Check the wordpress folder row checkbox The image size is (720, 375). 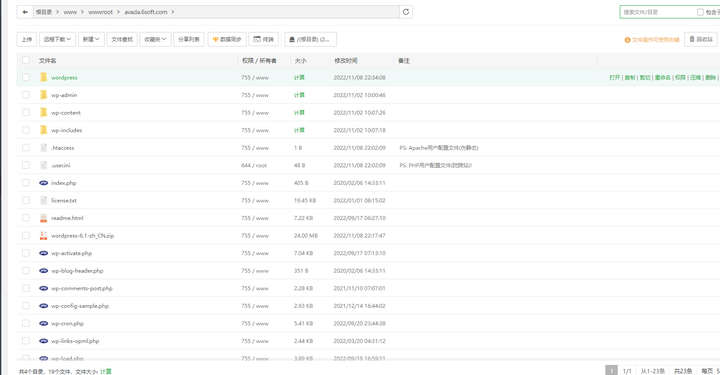point(26,78)
